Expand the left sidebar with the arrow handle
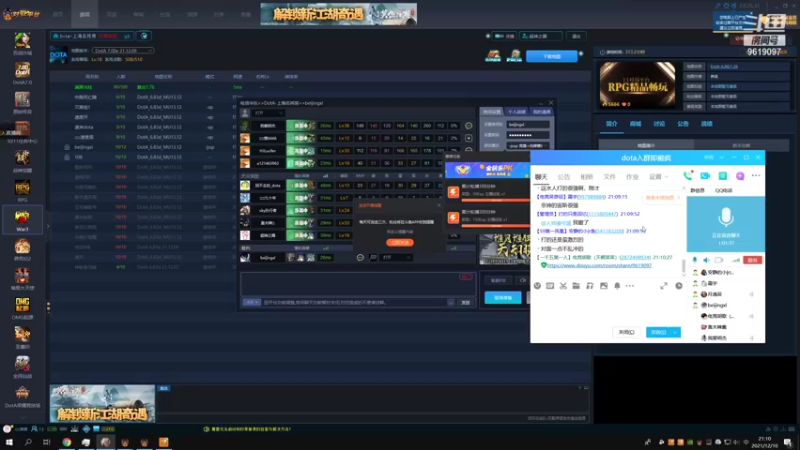The image size is (800, 450). click(48, 226)
